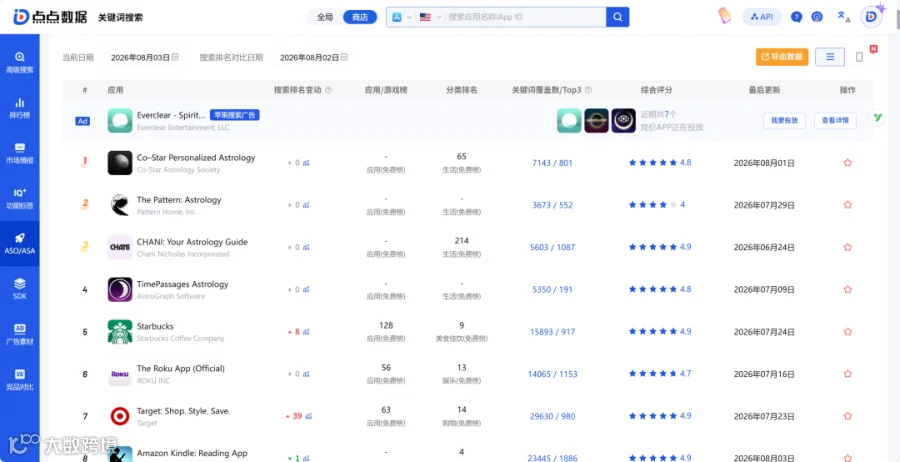Open Starbucks rank trend chart icon
Image resolution: width=900 pixels, height=462 pixels.
point(307,332)
